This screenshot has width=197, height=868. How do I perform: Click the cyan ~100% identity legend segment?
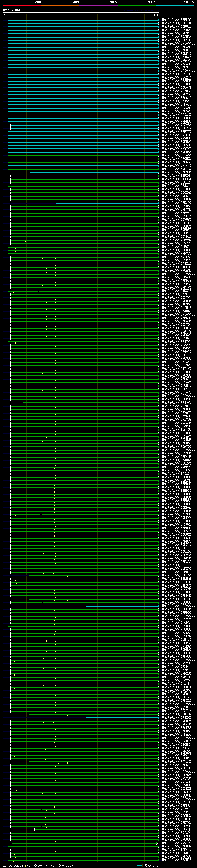tap(175, 6)
